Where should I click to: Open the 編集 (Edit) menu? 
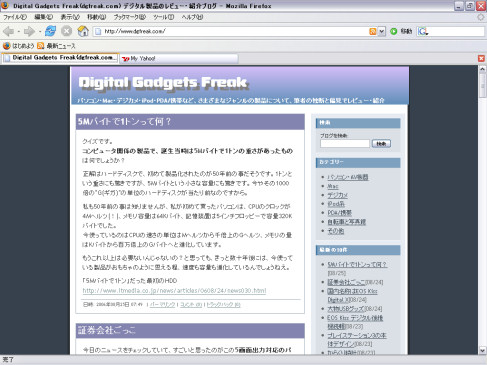44,17
